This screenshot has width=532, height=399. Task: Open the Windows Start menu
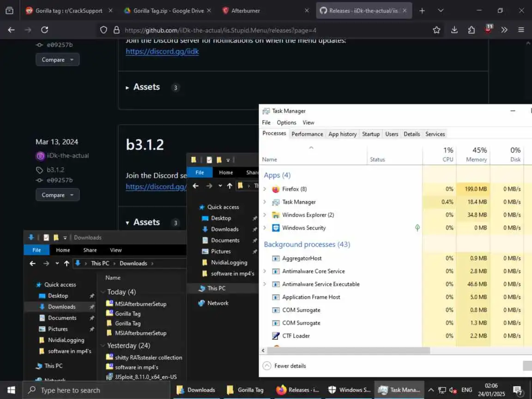click(11, 390)
